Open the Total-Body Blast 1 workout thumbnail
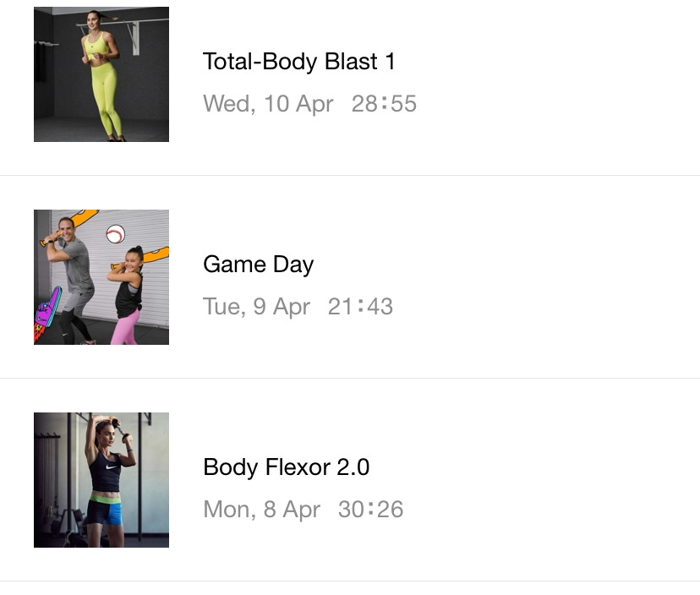 tap(101, 74)
